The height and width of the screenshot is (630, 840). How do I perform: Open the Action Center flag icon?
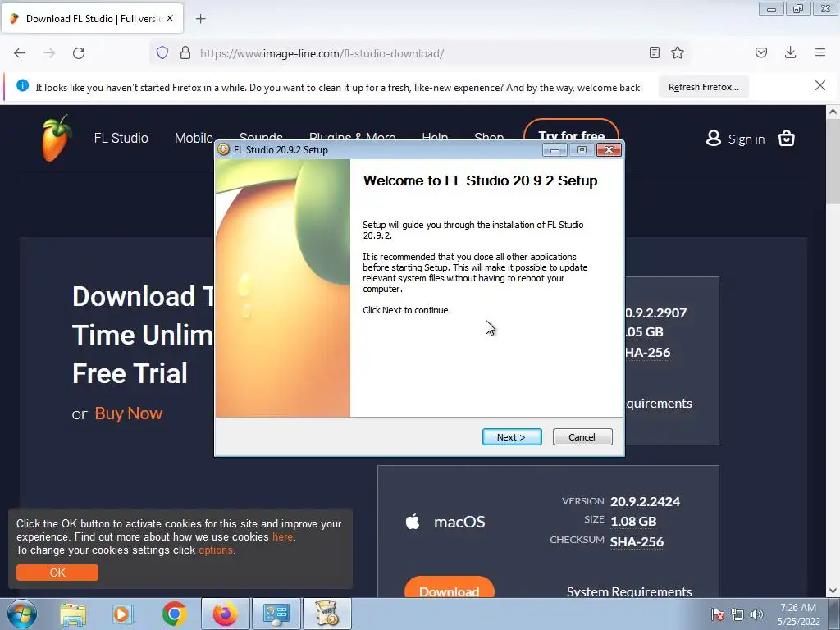[718, 614]
